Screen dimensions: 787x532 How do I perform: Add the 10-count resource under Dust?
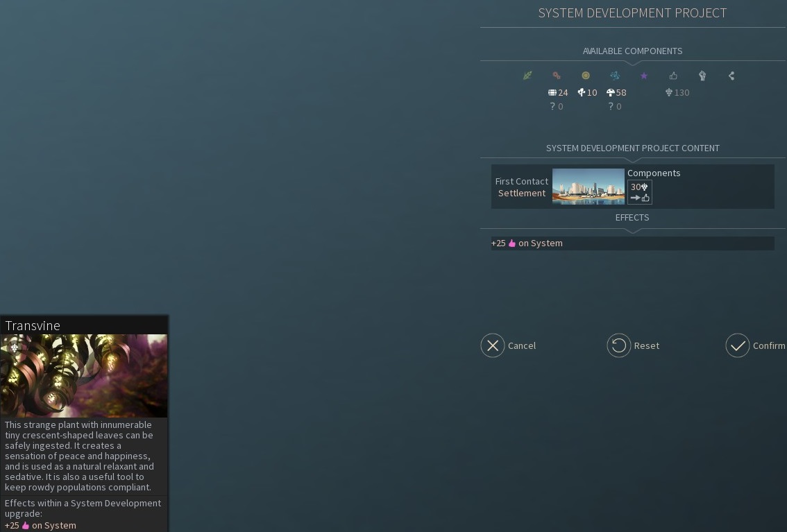(587, 92)
